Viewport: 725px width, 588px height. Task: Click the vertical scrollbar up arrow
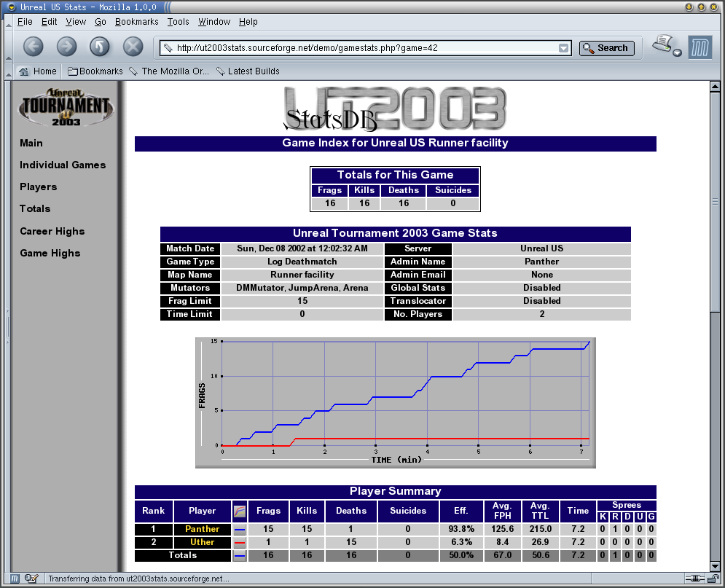(715, 87)
